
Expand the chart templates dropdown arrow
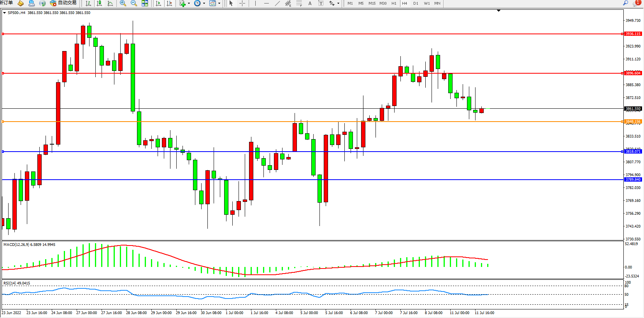219,4
